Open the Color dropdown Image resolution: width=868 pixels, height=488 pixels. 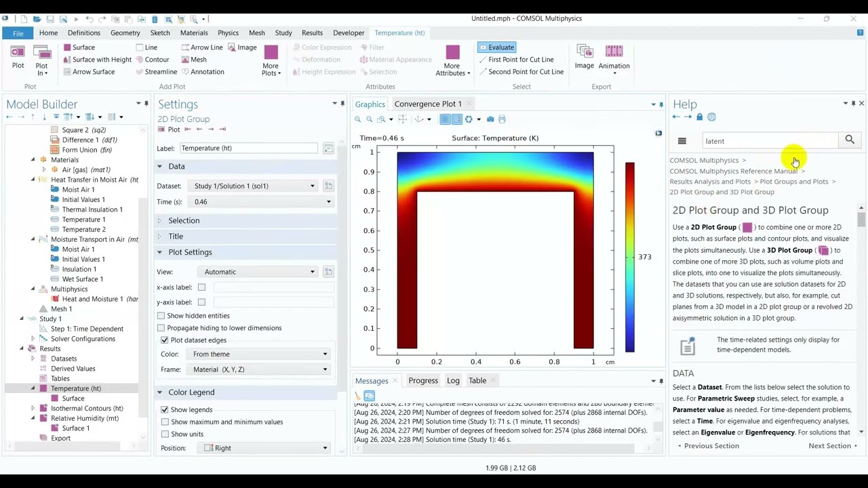[x=260, y=354]
